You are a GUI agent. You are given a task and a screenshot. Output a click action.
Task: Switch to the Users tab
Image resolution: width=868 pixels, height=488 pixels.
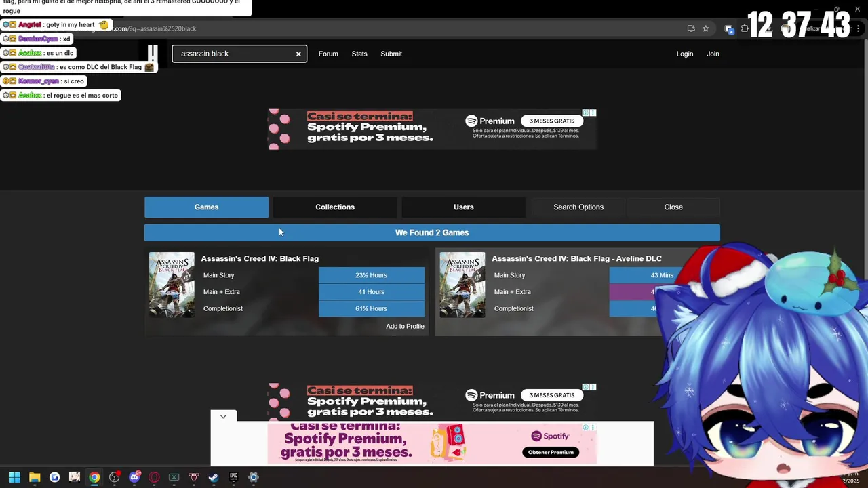point(464,207)
